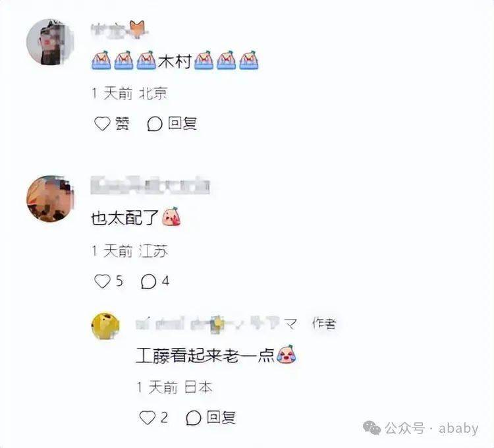The height and width of the screenshot is (448, 494).
Task: Click the crying emoji in the author's reply
Action: click(x=287, y=354)
